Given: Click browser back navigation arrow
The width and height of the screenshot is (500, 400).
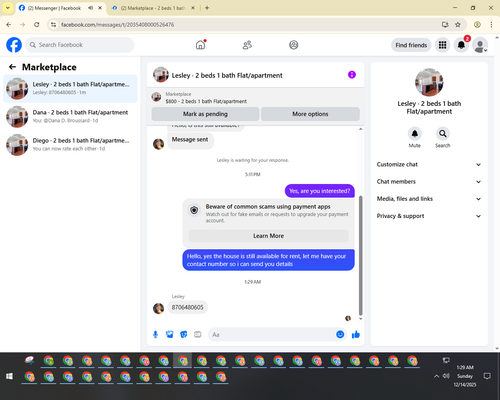Looking at the screenshot, I should [9, 24].
